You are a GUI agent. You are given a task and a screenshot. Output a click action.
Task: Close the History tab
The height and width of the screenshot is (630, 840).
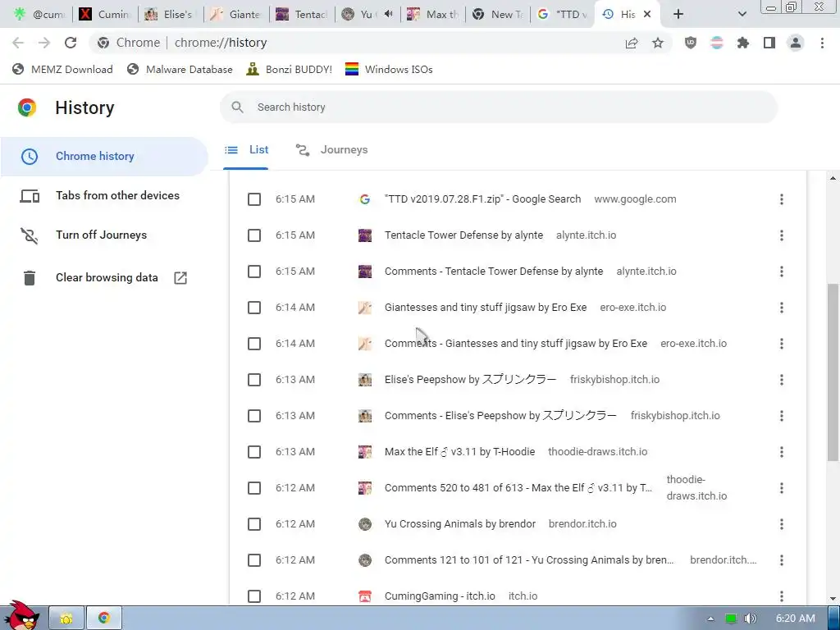click(647, 15)
